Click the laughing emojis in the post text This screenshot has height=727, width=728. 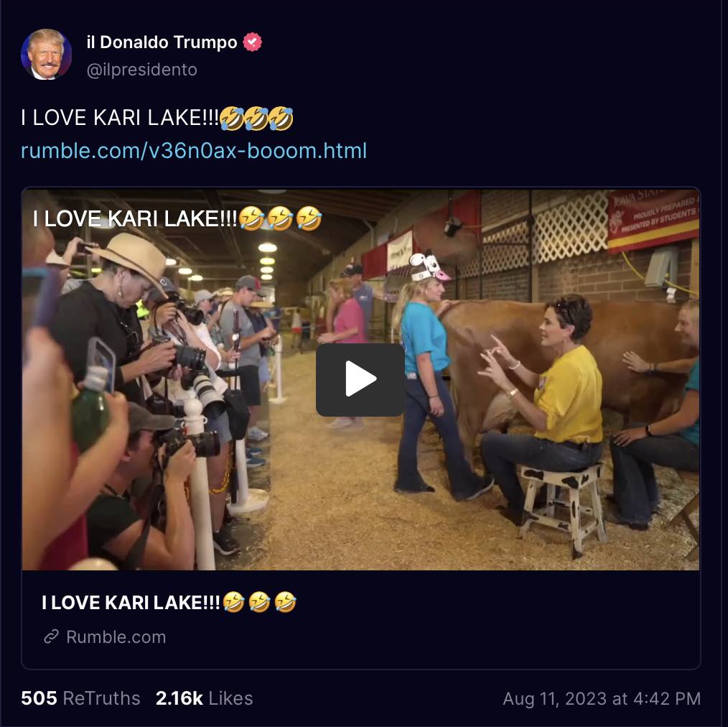(x=256, y=118)
